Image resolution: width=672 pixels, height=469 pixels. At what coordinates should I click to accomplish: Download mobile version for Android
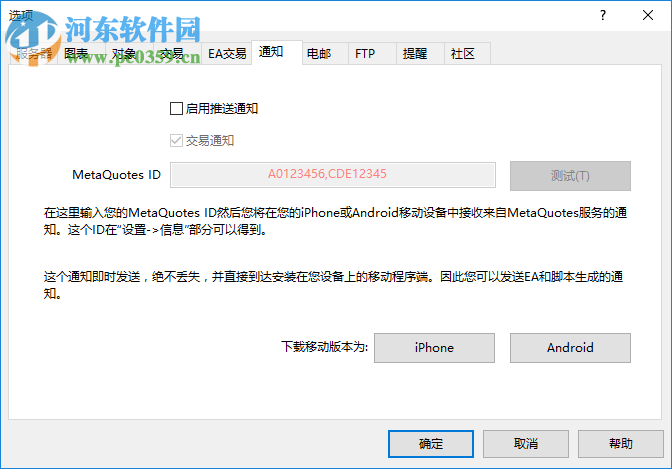point(570,348)
